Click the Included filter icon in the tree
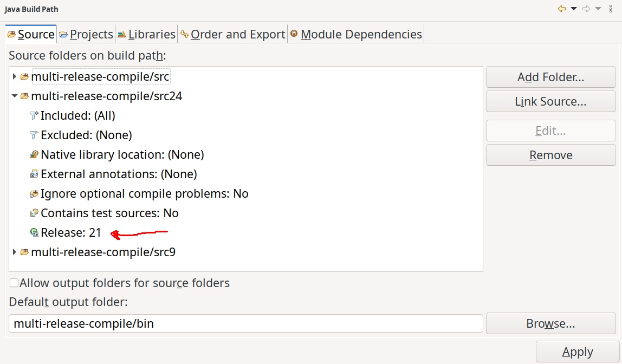The width and height of the screenshot is (622, 364). 34,115
